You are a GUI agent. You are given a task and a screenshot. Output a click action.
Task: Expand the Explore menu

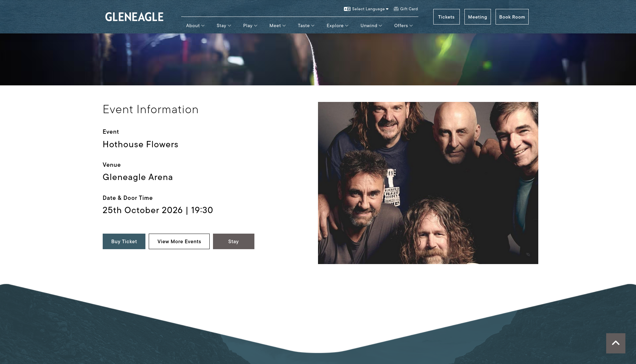(x=338, y=25)
